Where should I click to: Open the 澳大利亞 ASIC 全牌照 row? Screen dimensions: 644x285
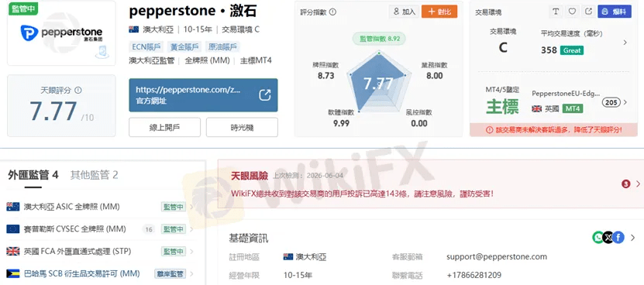101,207
